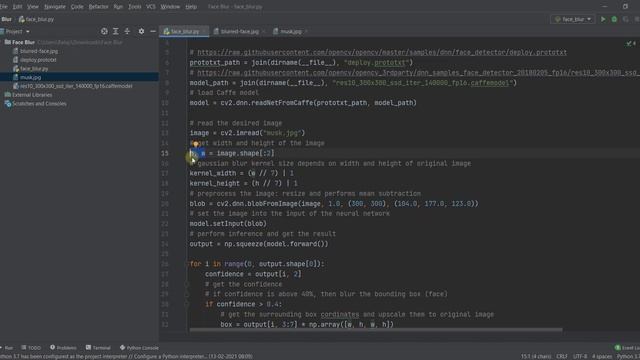The image size is (640, 360).
Task: Run face_blur with the green play icon
Action: point(603,19)
